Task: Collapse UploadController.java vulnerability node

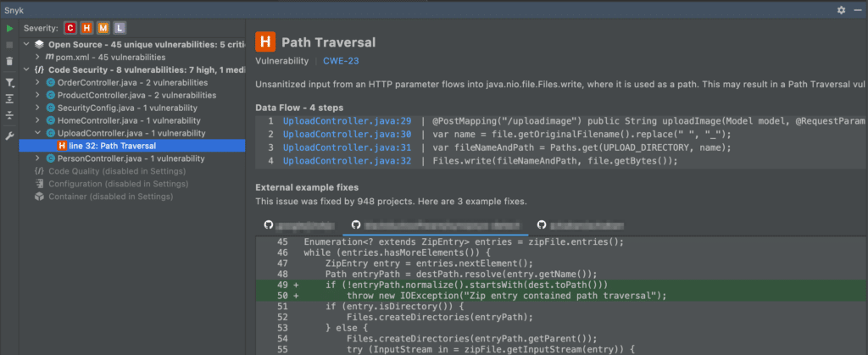Action: pyautogui.click(x=37, y=133)
